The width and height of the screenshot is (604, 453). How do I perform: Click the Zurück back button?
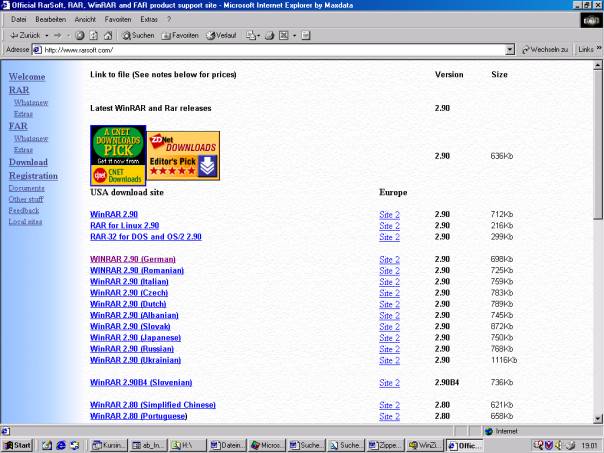25,35
